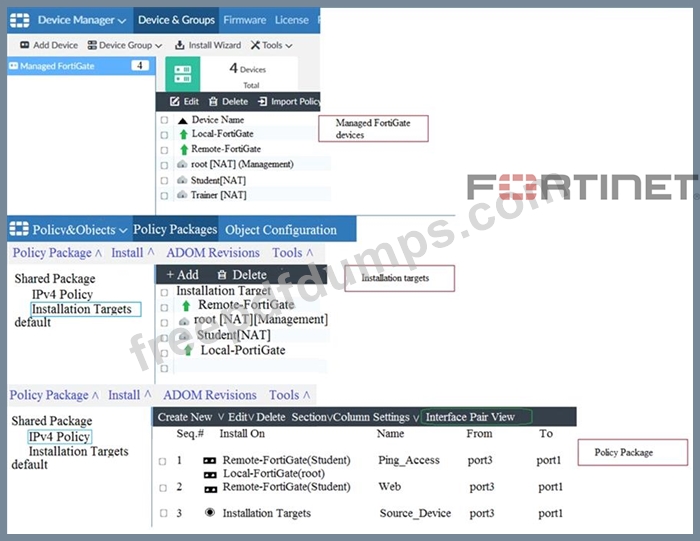Click the Web policy name
The width and height of the screenshot is (700, 541).
point(390,487)
